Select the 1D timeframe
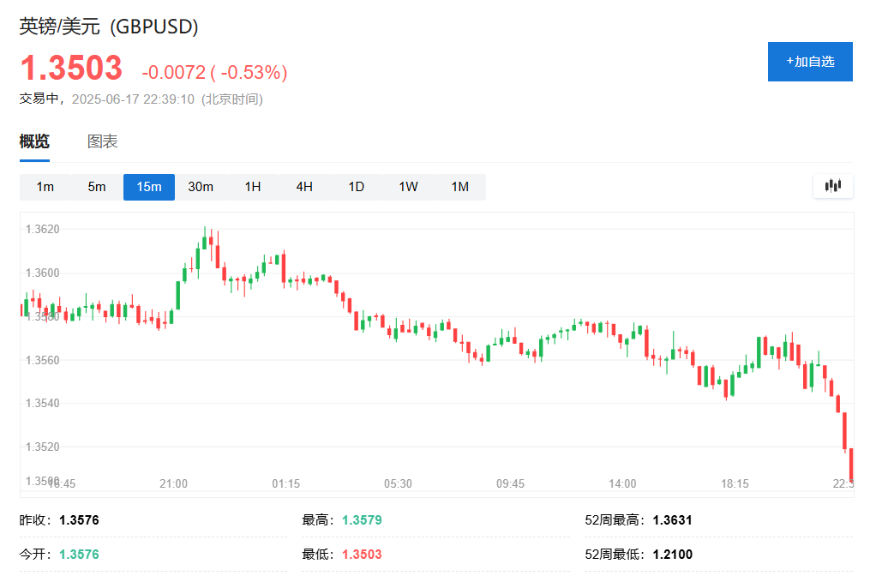The image size is (870, 588). pyautogui.click(x=357, y=187)
